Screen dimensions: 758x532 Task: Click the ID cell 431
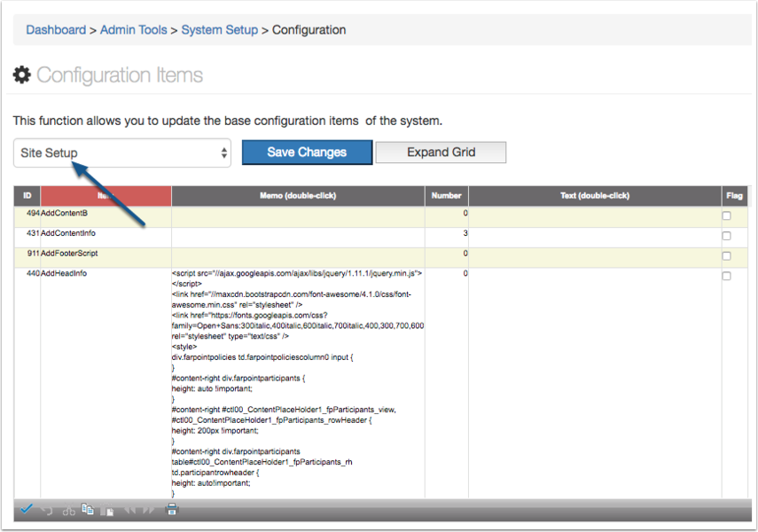[x=27, y=237]
